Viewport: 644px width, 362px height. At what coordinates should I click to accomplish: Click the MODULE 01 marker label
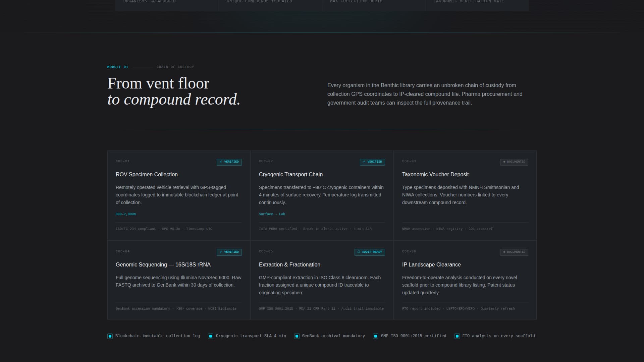(x=117, y=67)
